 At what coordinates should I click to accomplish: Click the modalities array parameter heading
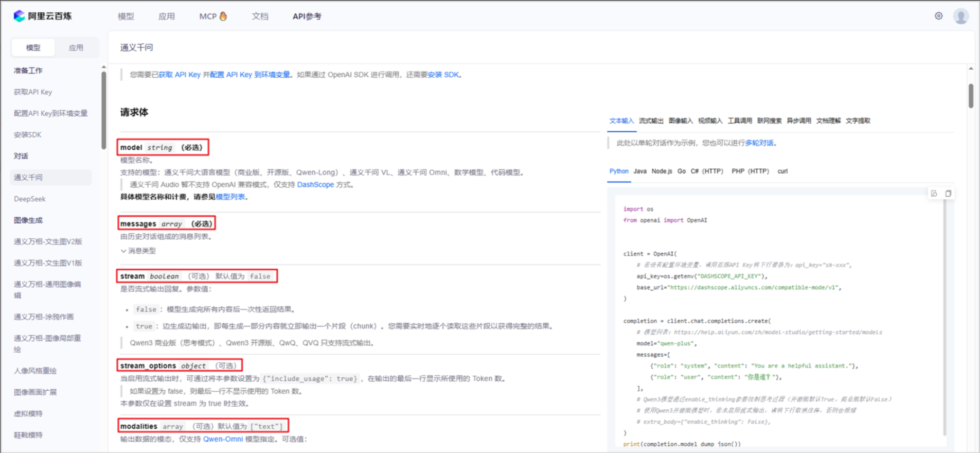coord(203,426)
